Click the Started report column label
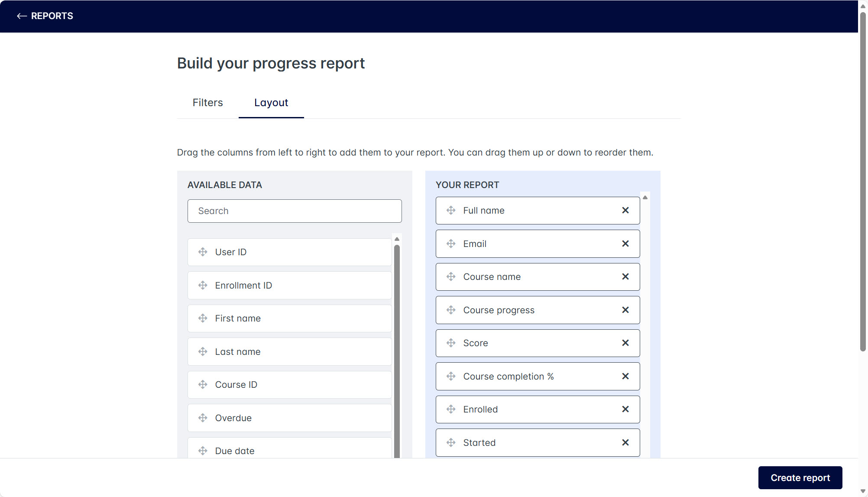This screenshot has height=497, width=868. pos(479,443)
